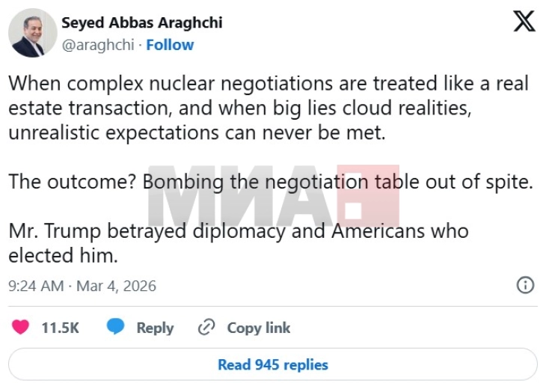Click the Mr. Trump betrayed diplomacy paragraph

[x=238, y=230]
